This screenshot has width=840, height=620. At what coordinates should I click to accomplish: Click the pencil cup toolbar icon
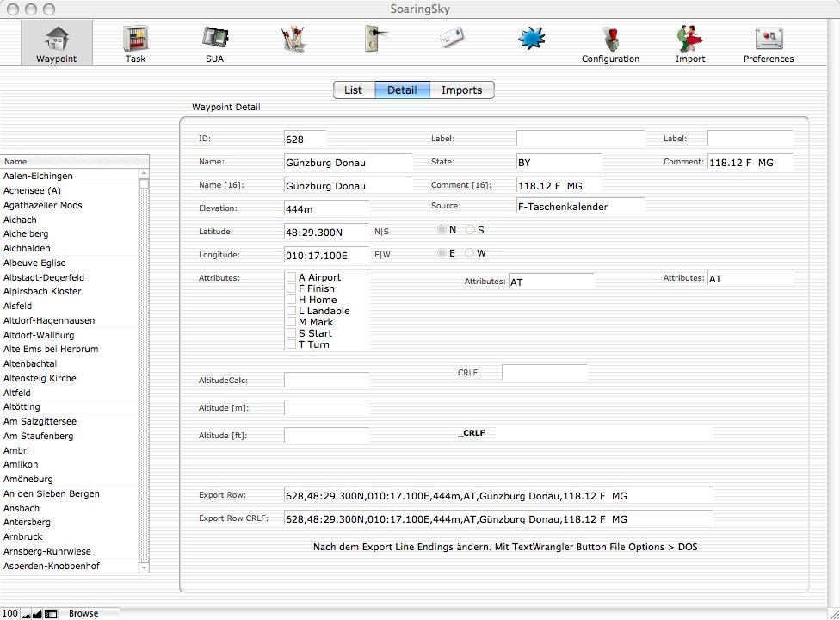click(293, 39)
